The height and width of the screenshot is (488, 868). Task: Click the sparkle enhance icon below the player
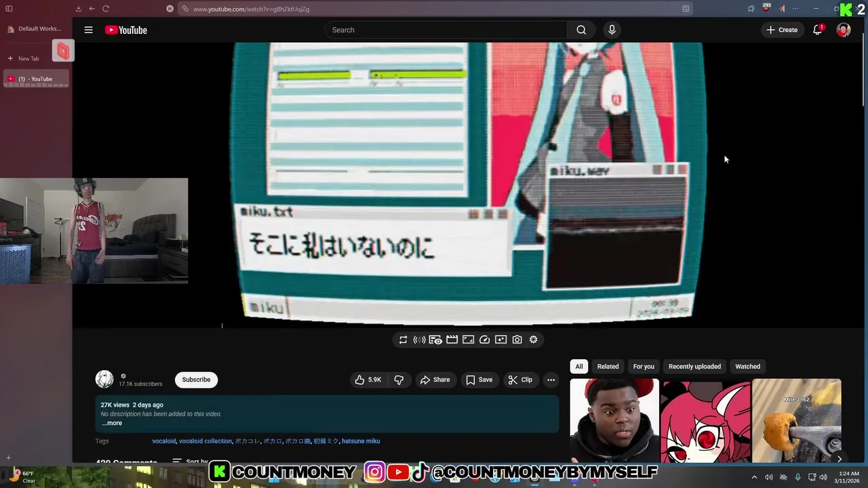pos(500,340)
